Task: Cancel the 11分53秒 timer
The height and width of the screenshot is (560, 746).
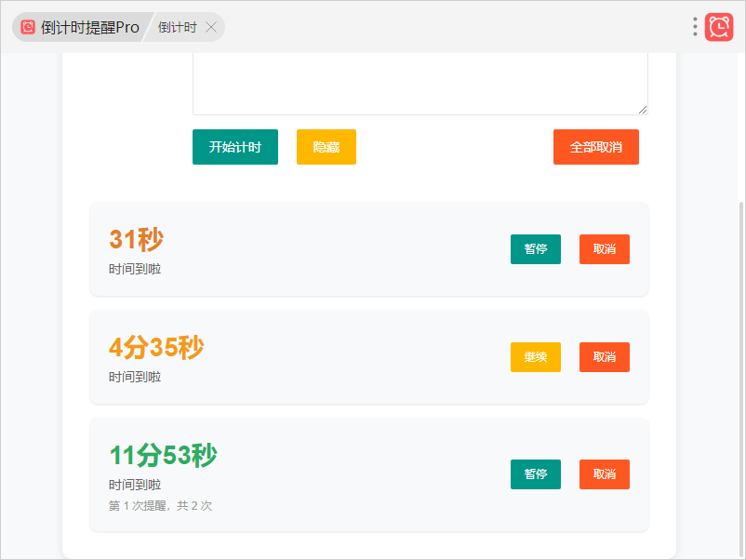Action: pyautogui.click(x=604, y=474)
